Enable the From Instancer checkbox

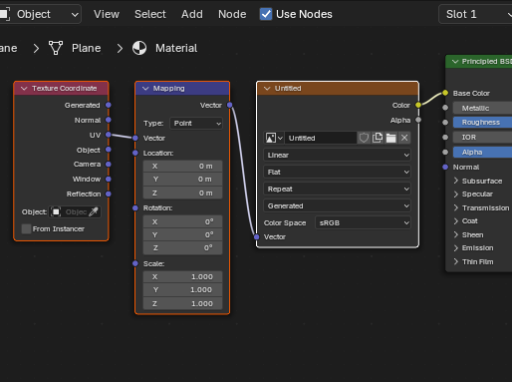click(26, 229)
